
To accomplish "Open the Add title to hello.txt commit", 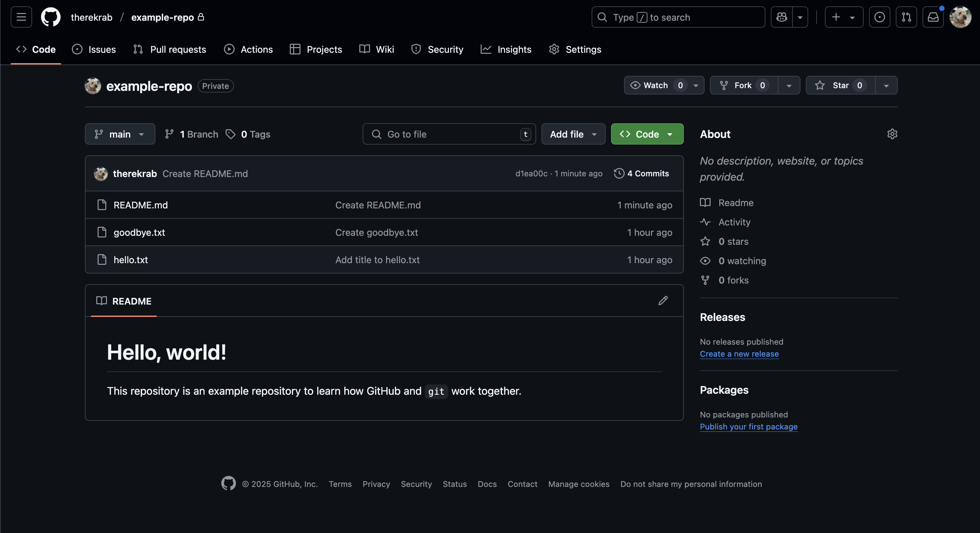I will tap(377, 260).
